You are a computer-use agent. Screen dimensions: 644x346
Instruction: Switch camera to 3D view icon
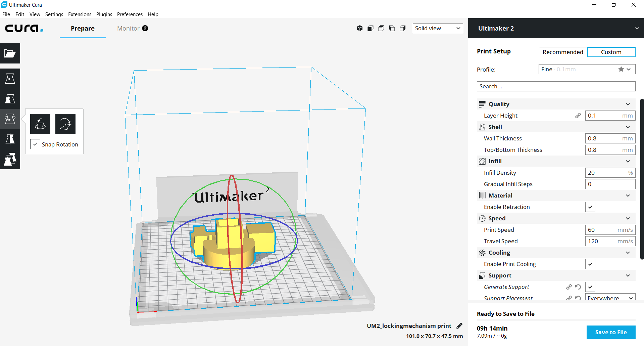pos(360,28)
